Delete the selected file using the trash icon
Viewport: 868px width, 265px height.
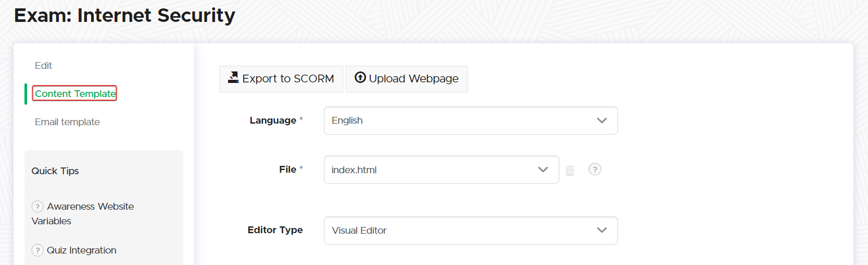(x=570, y=171)
